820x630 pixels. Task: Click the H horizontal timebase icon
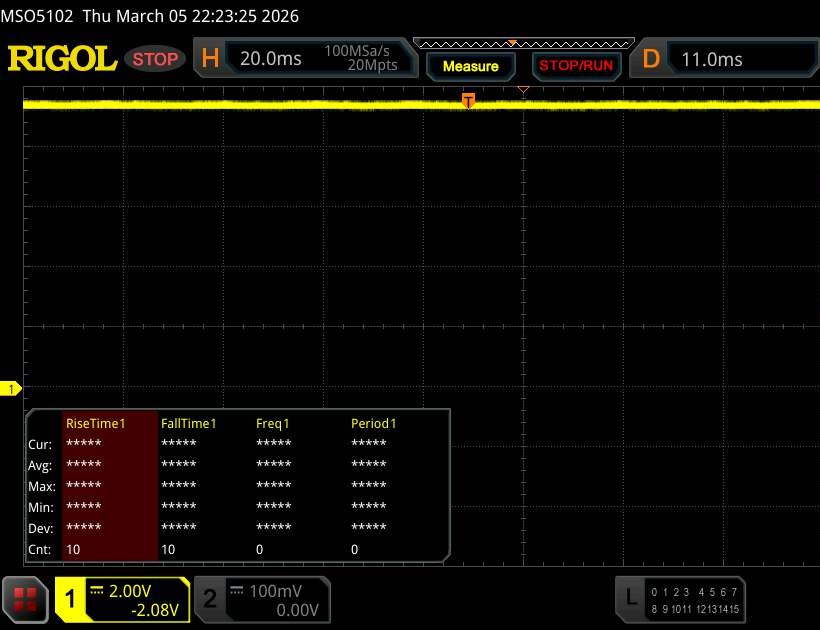210,59
